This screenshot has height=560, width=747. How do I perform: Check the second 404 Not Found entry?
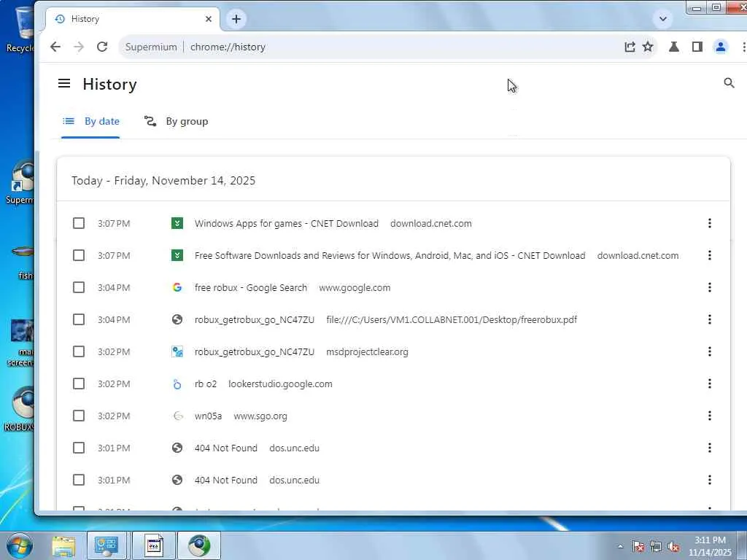(x=79, y=480)
